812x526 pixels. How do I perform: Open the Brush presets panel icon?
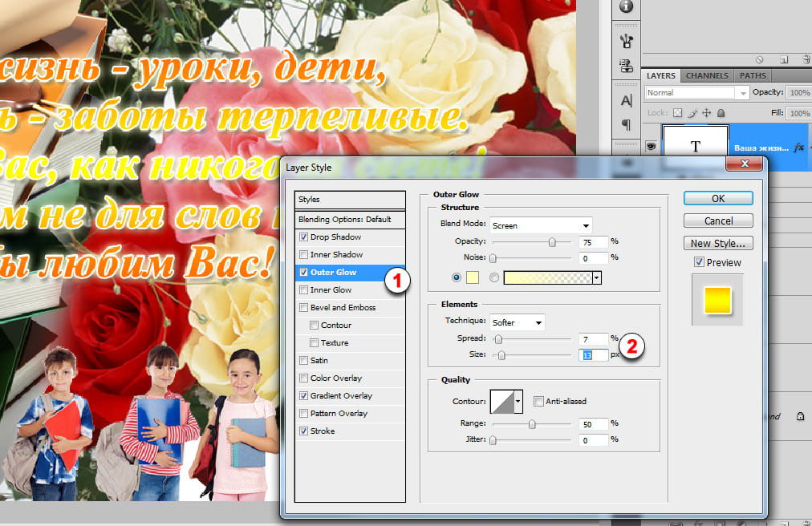pyautogui.click(x=626, y=41)
